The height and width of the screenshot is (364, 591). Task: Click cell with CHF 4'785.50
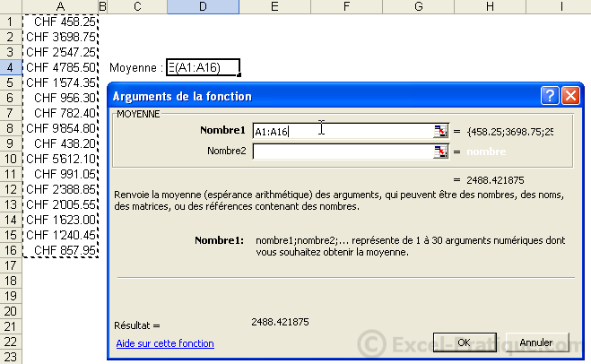(x=60, y=67)
